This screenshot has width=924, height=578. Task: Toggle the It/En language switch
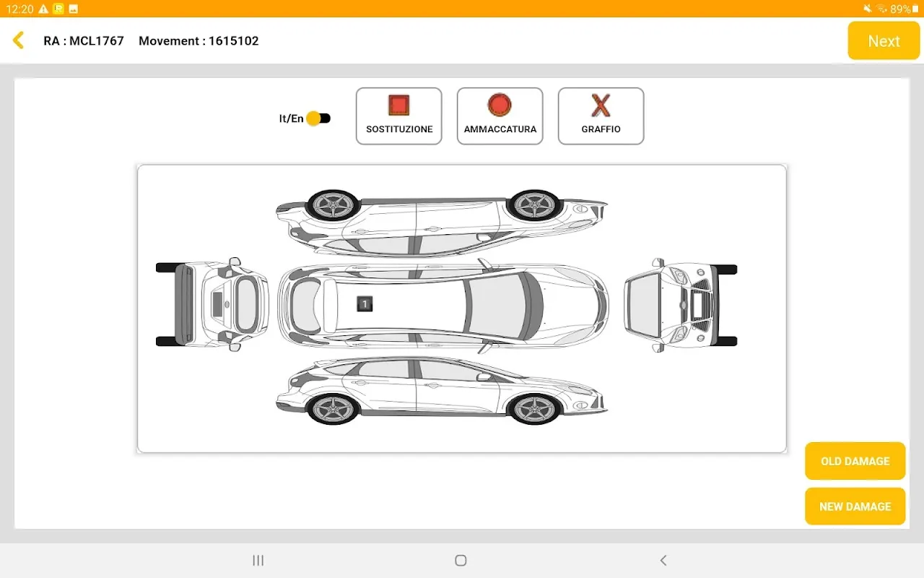click(x=318, y=118)
